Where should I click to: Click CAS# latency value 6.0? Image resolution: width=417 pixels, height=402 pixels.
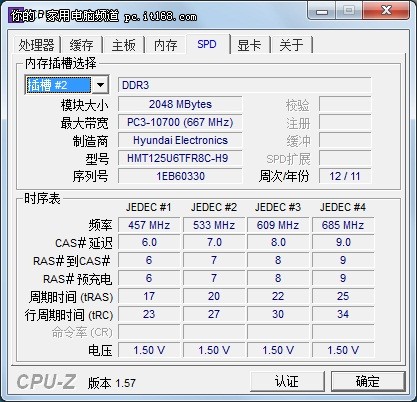click(149, 242)
